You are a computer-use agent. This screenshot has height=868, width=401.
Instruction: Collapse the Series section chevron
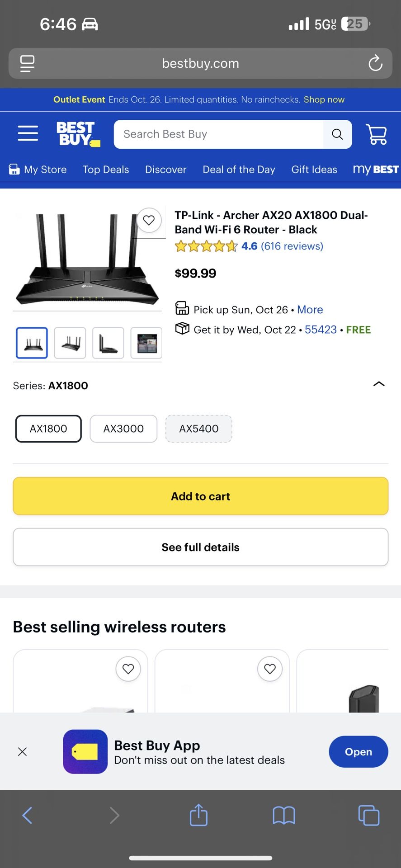coord(379,384)
